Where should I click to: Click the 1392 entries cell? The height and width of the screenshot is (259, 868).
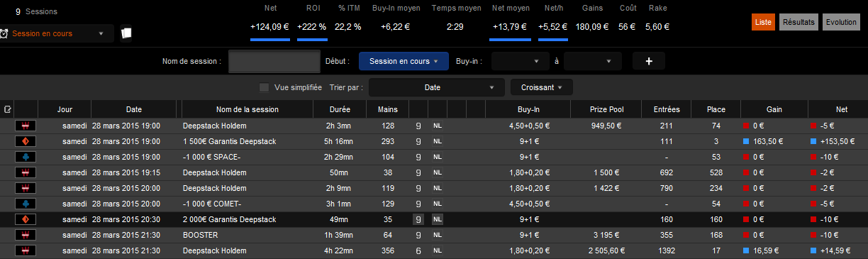[666, 250]
